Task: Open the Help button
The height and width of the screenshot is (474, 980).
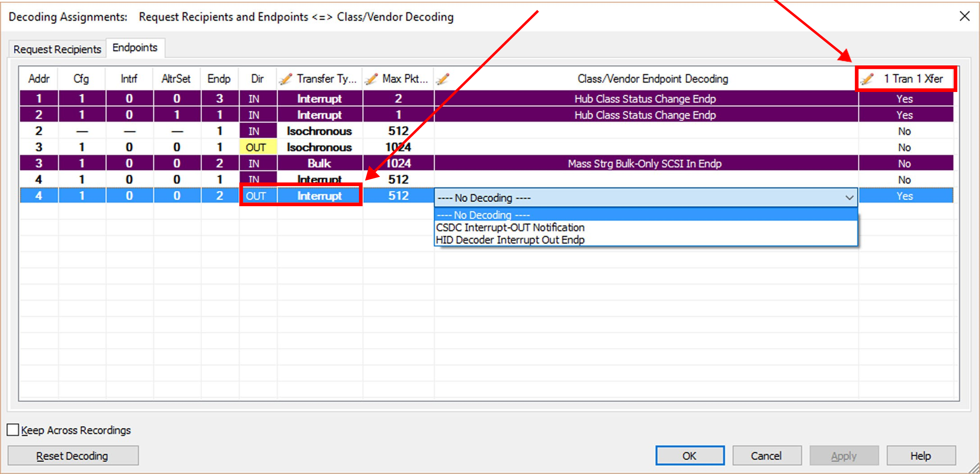Action: coord(921,456)
